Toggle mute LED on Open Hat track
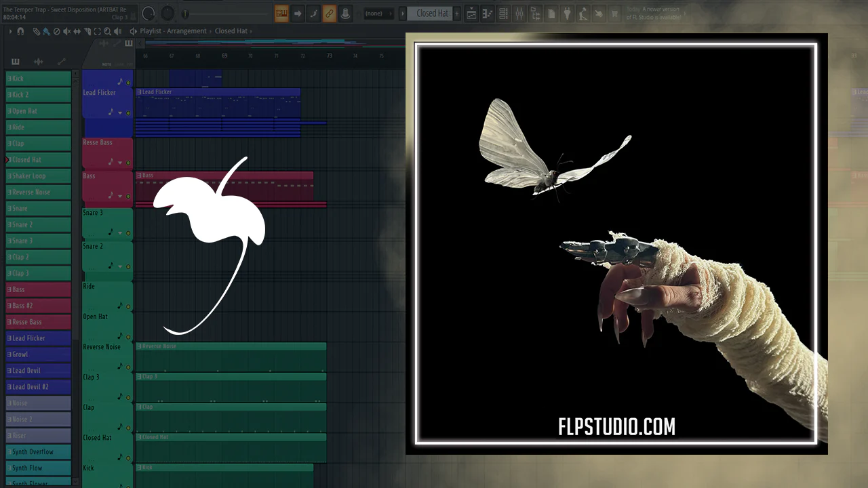 [x=128, y=337]
